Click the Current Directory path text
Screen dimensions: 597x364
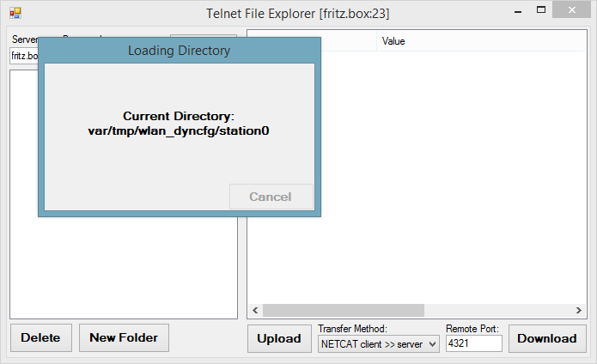point(179,130)
